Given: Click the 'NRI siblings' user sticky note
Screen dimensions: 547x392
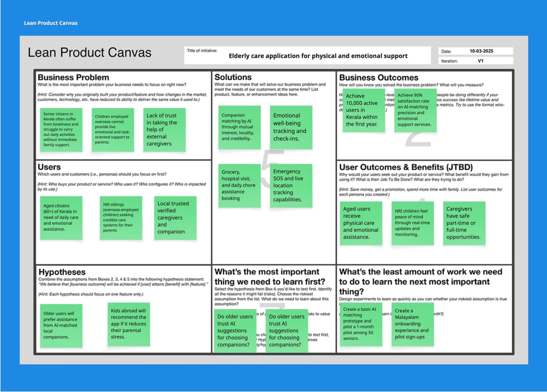Looking at the screenshot, I should pos(121,218).
